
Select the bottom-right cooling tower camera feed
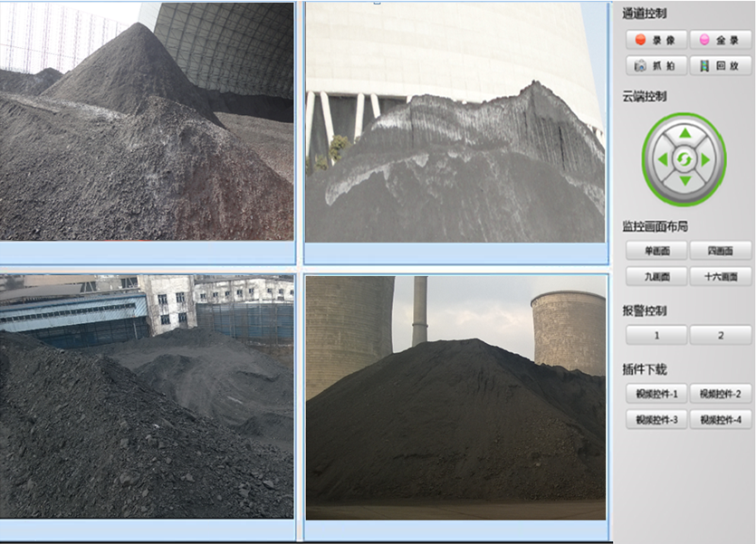tap(455, 397)
